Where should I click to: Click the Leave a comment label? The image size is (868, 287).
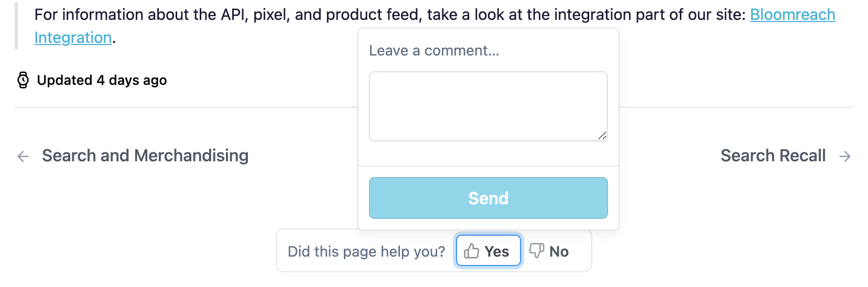pos(434,51)
